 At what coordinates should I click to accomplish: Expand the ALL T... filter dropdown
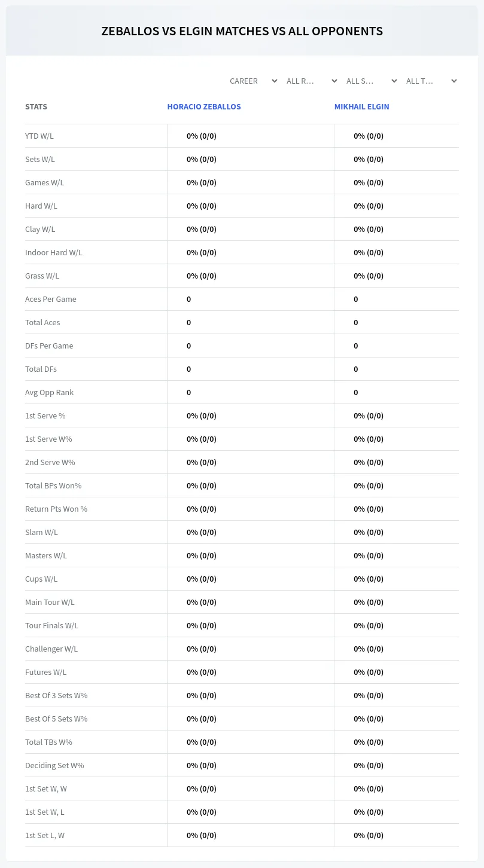click(431, 81)
